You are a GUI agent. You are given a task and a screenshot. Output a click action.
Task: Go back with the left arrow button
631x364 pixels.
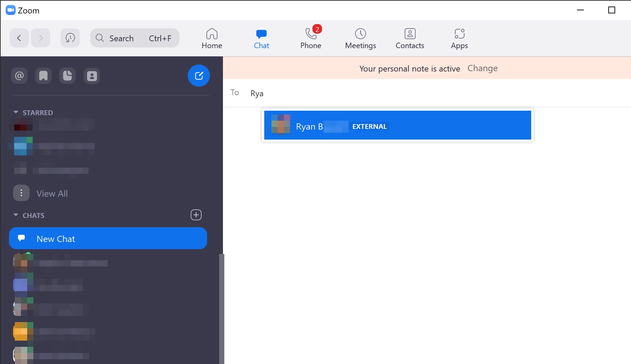coord(19,38)
